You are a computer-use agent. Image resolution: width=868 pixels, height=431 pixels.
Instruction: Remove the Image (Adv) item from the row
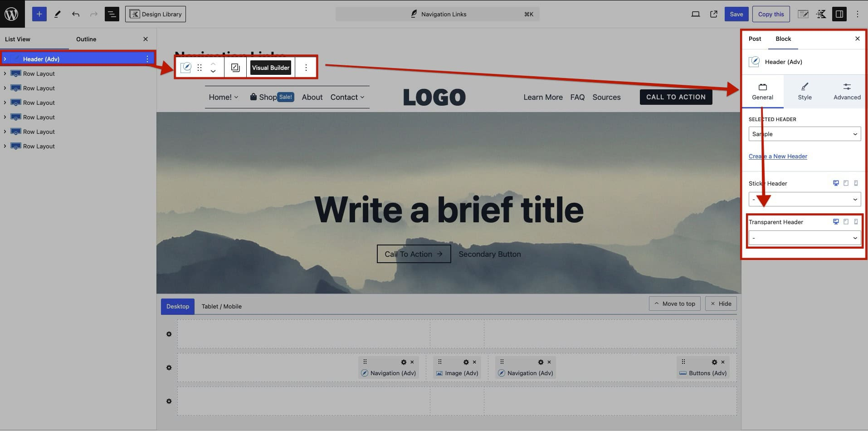(x=474, y=362)
